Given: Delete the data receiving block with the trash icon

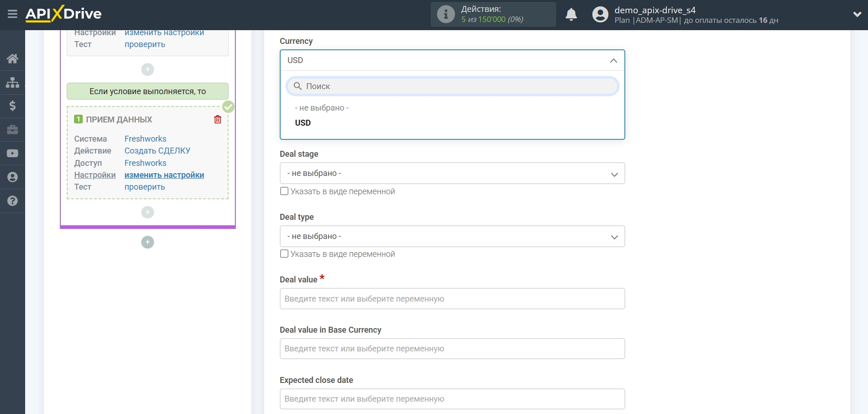Looking at the screenshot, I should [218, 119].
